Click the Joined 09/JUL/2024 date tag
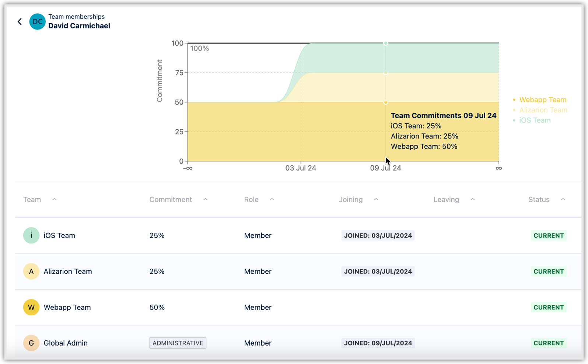588x364 pixels. pos(378,343)
